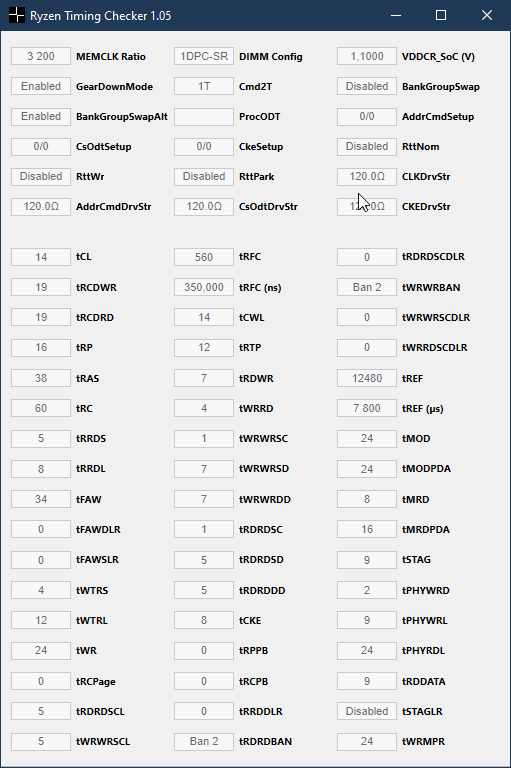Click the tRAS value 38 field
The height and width of the screenshot is (768, 511).
point(41,378)
